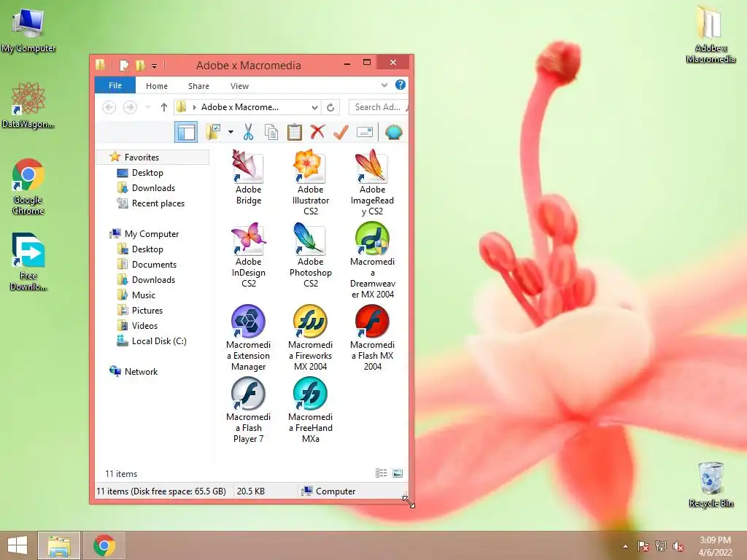Select Network in navigation pane
The height and width of the screenshot is (560, 747).
[141, 371]
